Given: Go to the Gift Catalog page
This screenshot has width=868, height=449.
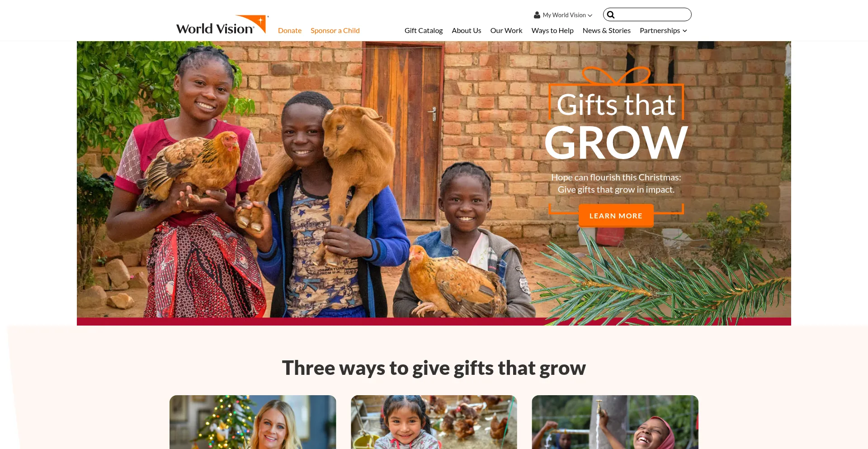Looking at the screenshot, I should [x=424, y=30].
